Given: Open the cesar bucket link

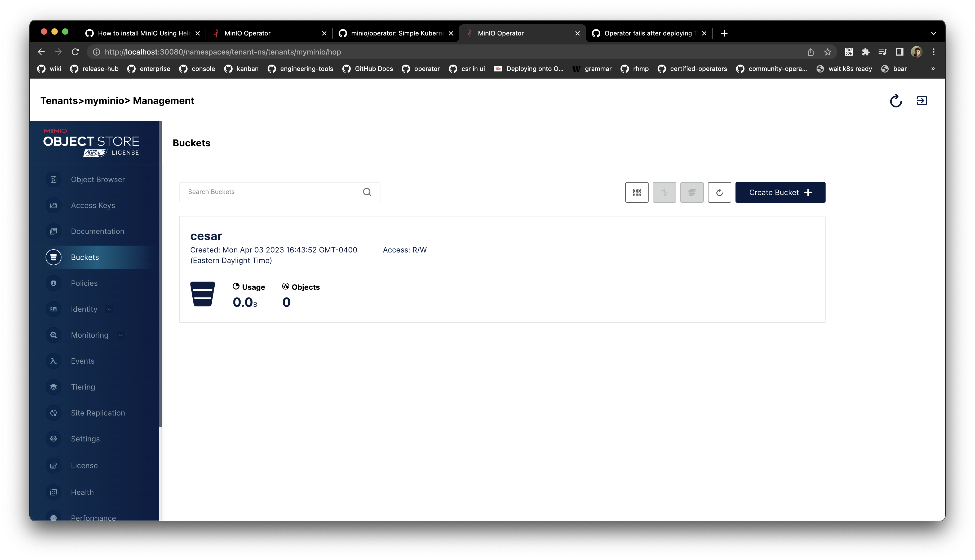Looking at the screenshot, I should (206, 236).
